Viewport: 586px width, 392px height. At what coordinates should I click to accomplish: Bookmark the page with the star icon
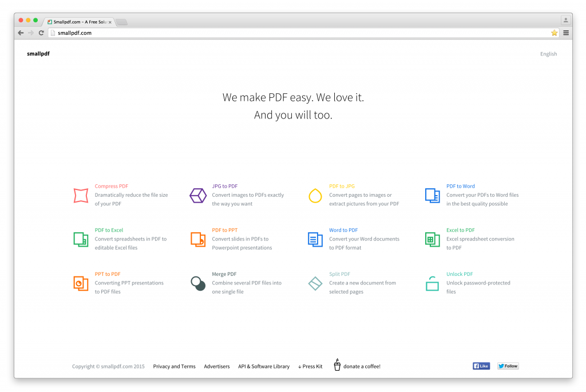coord(554,33)
